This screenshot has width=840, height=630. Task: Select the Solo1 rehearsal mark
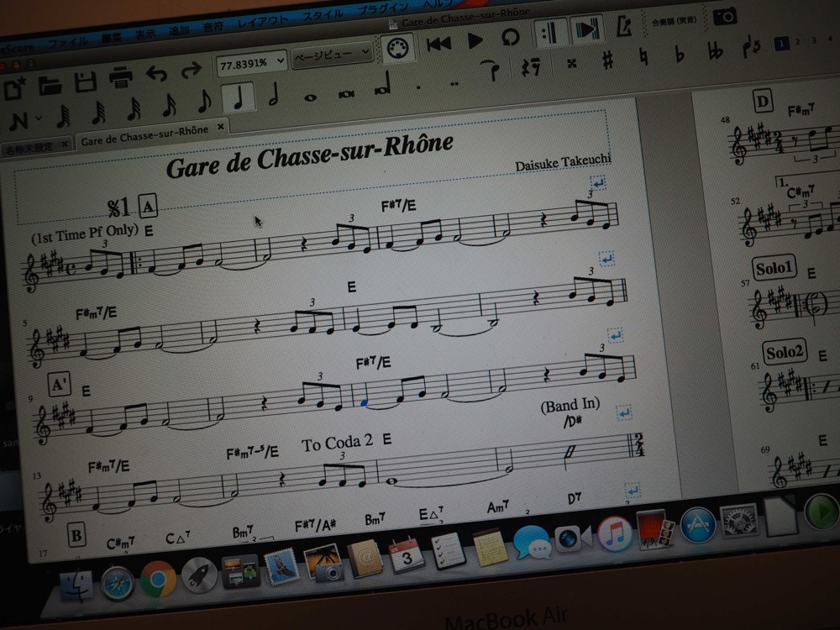point(774,268)
